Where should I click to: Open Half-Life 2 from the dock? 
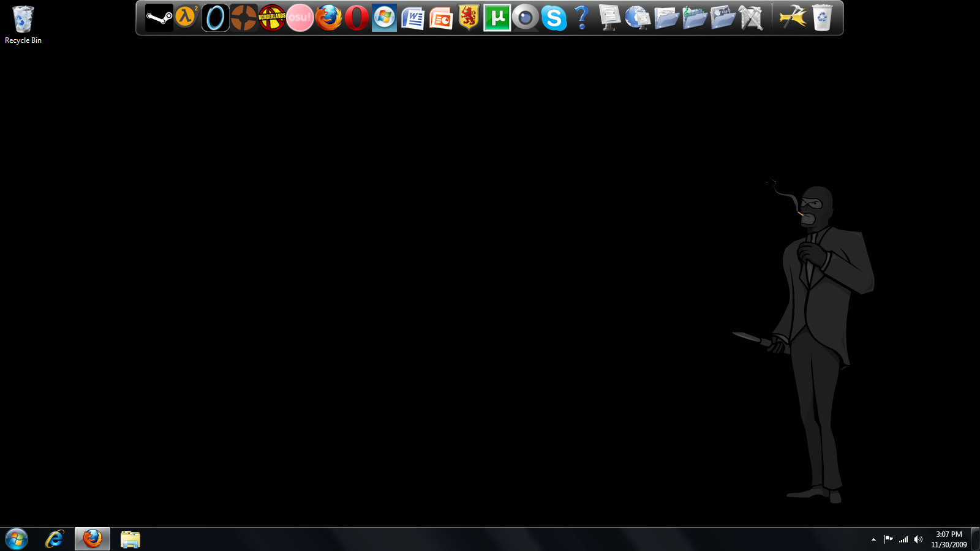tap(186, 17)
